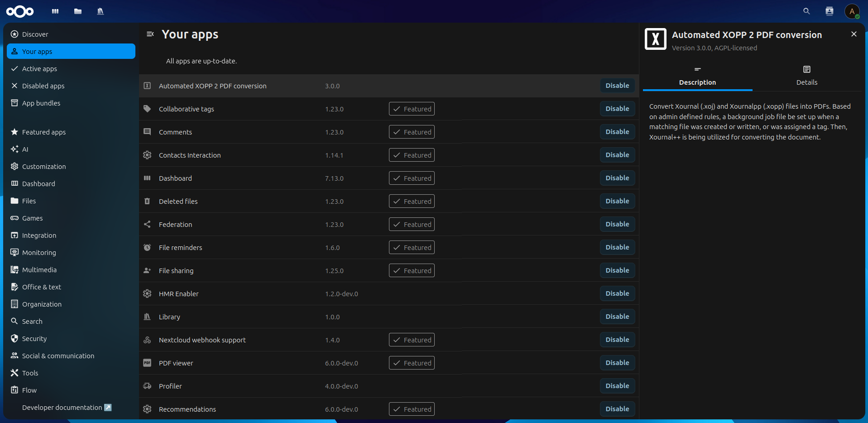Screen dimensions: 868x423
Task: Open the Games category
Action: [71, 218]
